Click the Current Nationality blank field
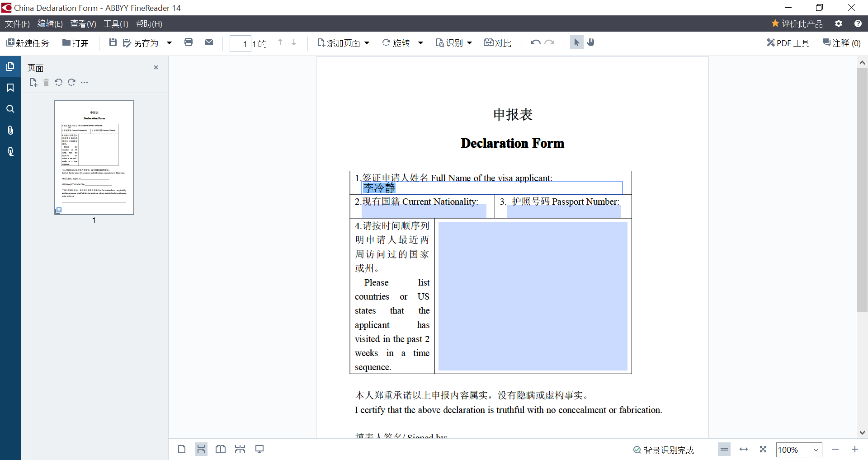The width and height of the screenshot is (868, 460). pos(424,211)
